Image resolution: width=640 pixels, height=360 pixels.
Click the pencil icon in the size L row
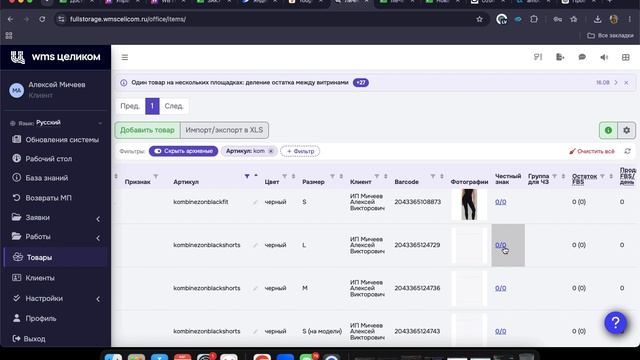tap(255, 245)
